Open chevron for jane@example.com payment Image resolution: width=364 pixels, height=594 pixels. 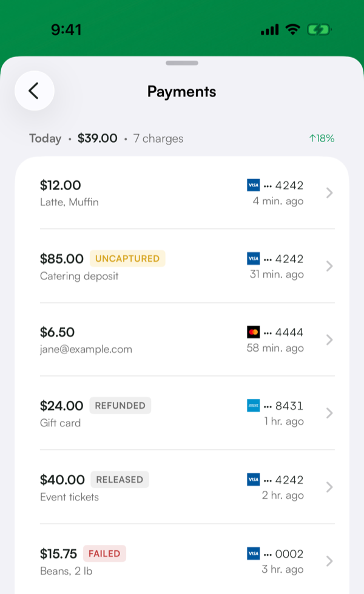329,340
